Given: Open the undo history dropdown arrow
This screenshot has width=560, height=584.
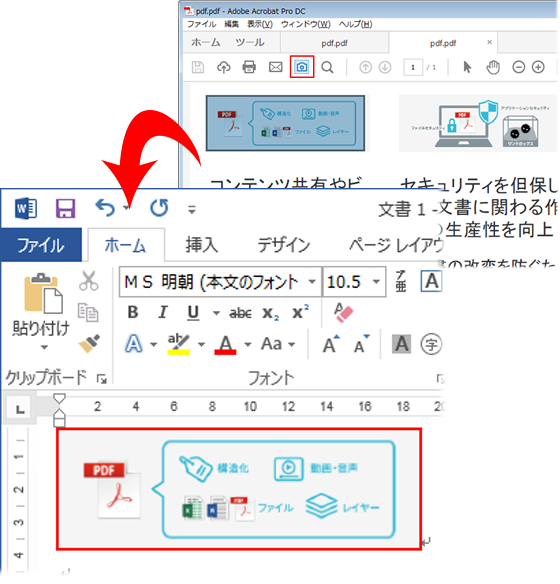Looking at the screenshot, I should coord(127,208).
